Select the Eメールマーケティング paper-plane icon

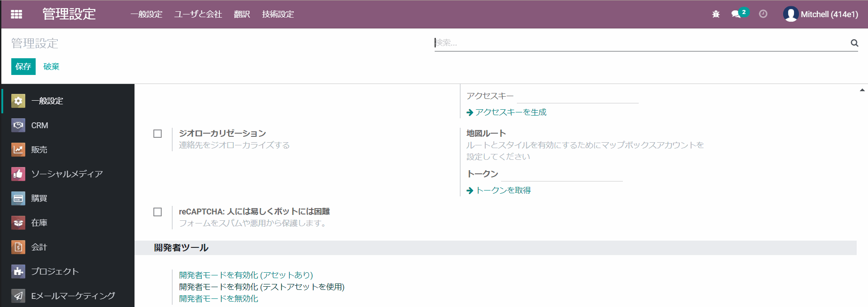point(18,296)
